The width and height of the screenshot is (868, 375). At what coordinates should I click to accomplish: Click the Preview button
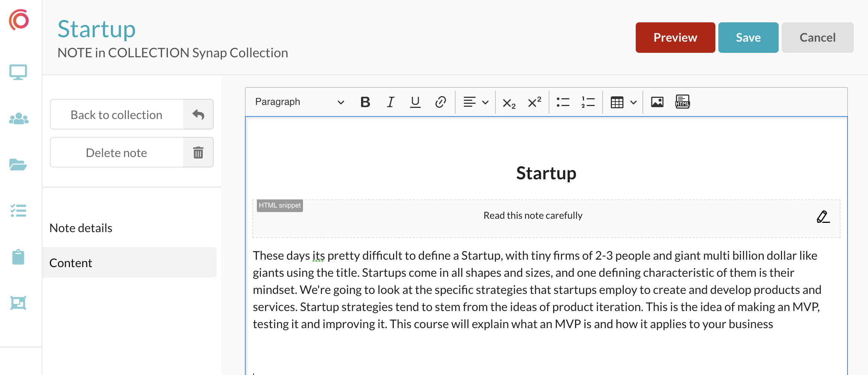click(x=675, y=38)
